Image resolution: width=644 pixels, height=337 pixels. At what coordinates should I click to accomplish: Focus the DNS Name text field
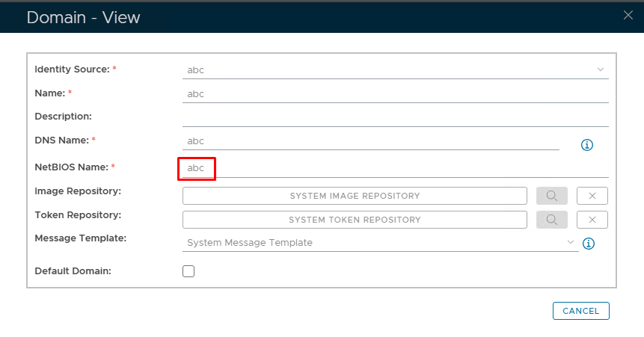click(370, 141)
